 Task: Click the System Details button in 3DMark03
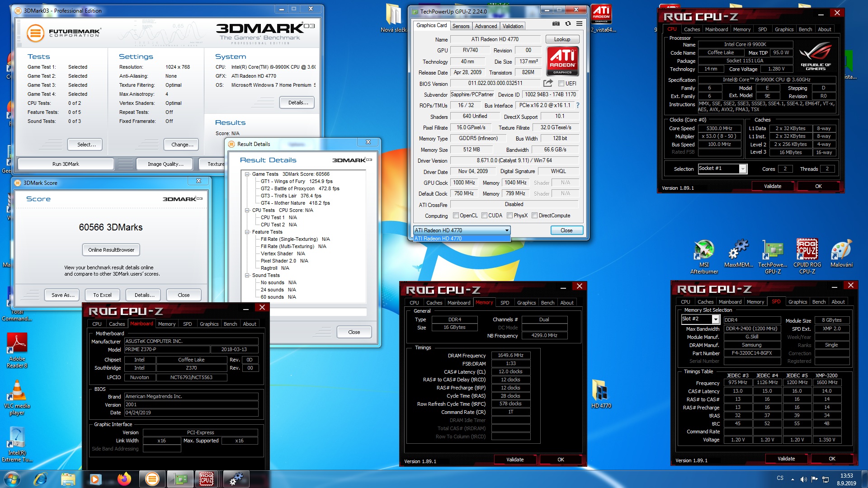297,103
